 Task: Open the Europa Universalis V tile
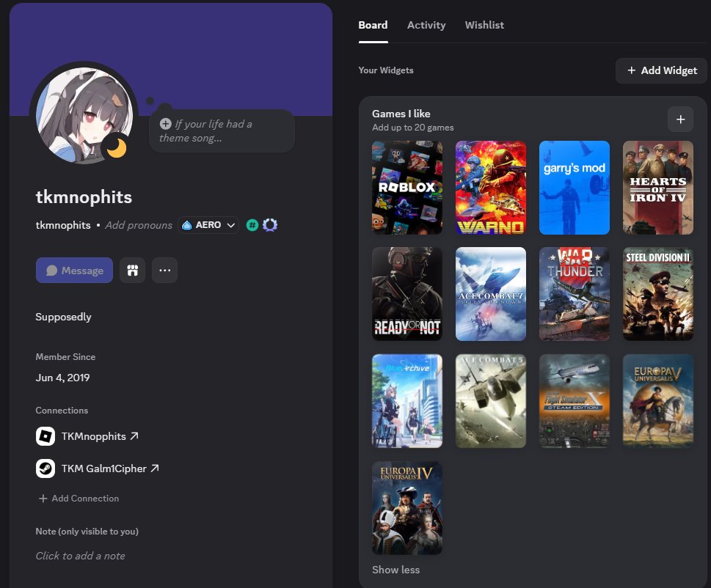(658, 401)
